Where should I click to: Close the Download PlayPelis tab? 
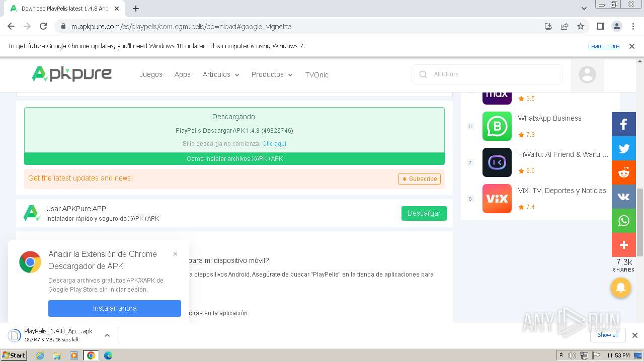pos(117,9)
